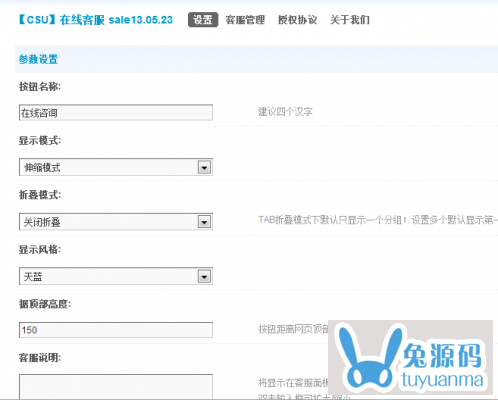The width and height of the screenshot is (498, 400).
Task: Open the 设置 tab
Action: (x=203, y=20)
